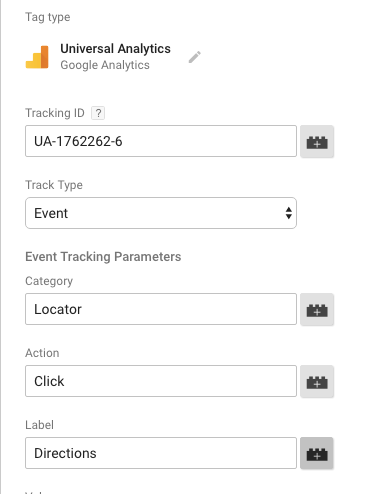Open the Tracking ID help question mark
The height and width of the screenshot is (494, 392).
[x=98, y=113]
